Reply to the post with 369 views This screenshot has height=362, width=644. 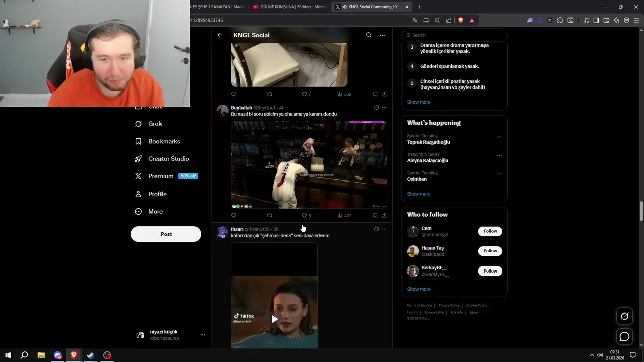point(234,94)
